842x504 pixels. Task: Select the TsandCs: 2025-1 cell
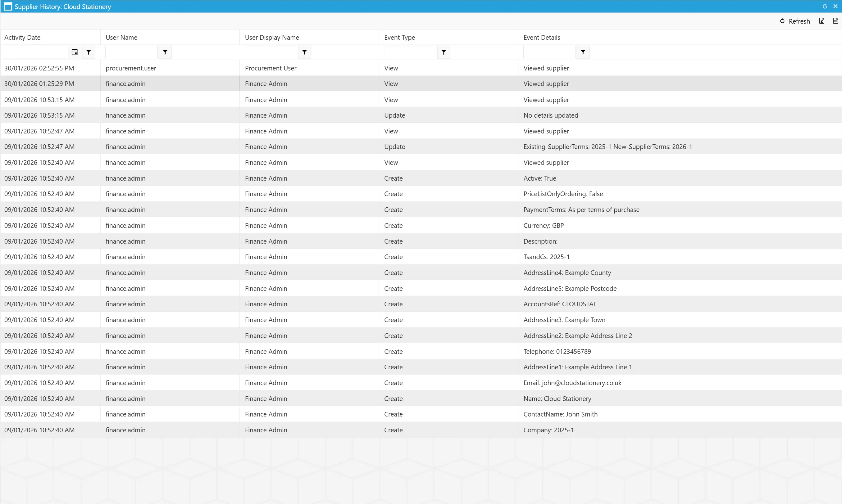point(680,257)
